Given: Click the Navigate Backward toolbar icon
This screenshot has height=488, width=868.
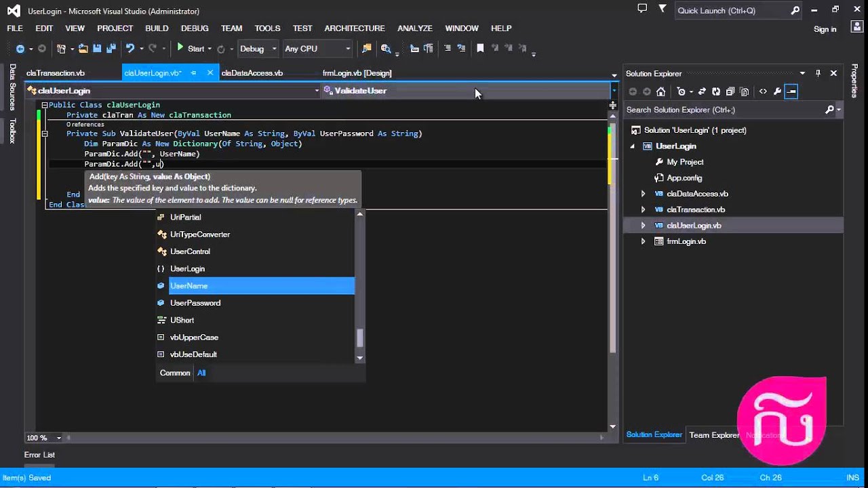Looking at the screenshot, I should coord(20,49).
